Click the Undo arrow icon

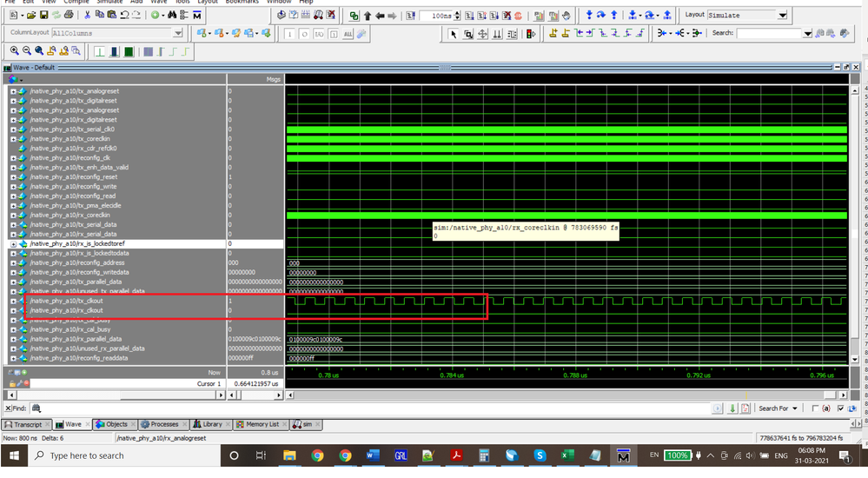pos(123,16)
